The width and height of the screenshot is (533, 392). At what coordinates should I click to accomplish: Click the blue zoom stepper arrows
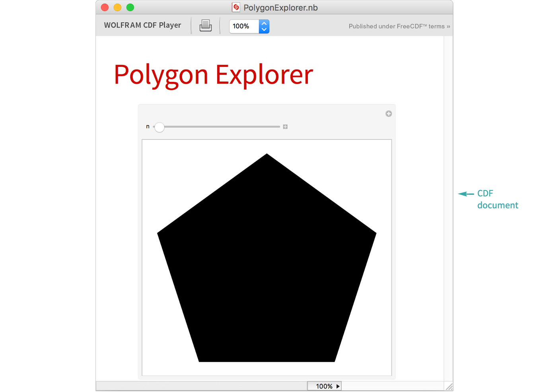[x=264, y=26]
